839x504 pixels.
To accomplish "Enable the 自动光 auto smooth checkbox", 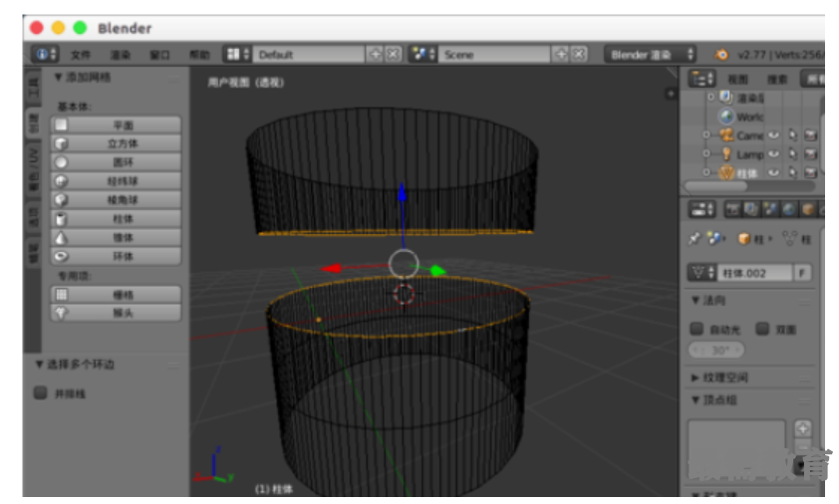I will coord(698,329).
